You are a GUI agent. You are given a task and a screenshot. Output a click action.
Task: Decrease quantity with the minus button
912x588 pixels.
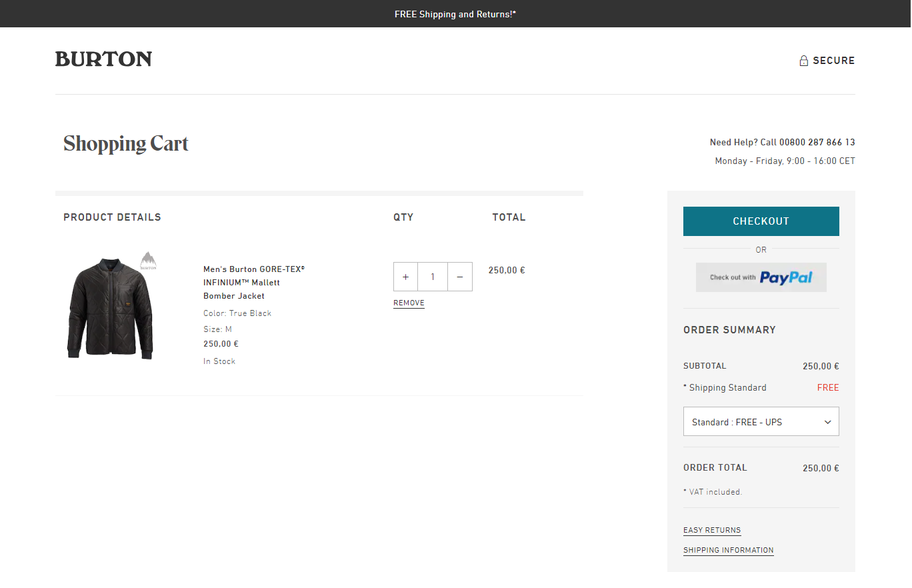coord(460,277)
